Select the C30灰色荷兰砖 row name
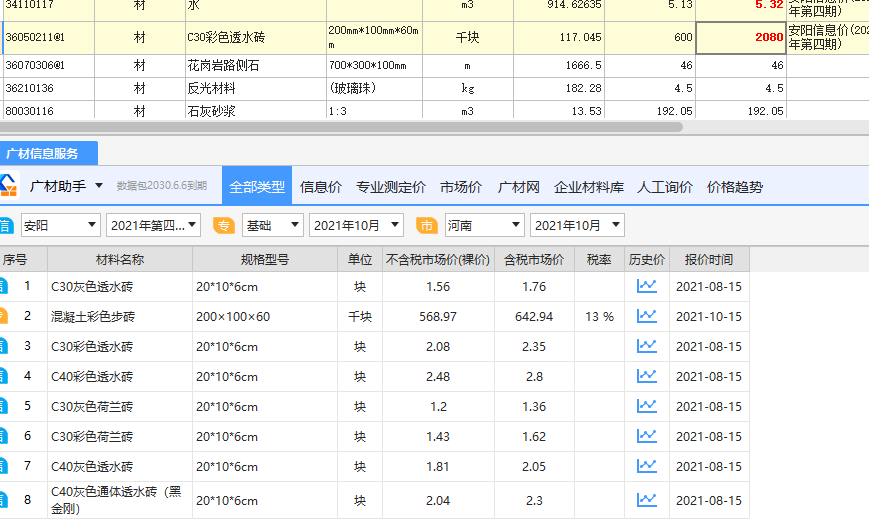Image resolution: width=869 pixels, height=532 pixels. [92, 406]
